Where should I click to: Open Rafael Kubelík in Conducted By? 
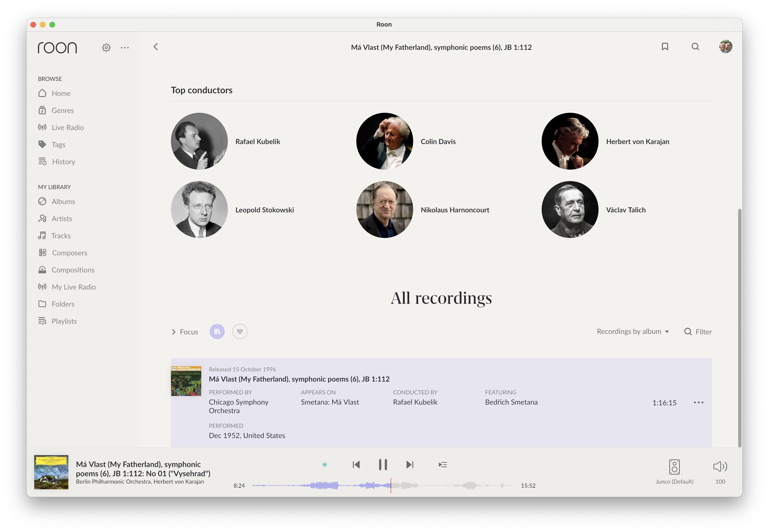click(x=415, y=402)
